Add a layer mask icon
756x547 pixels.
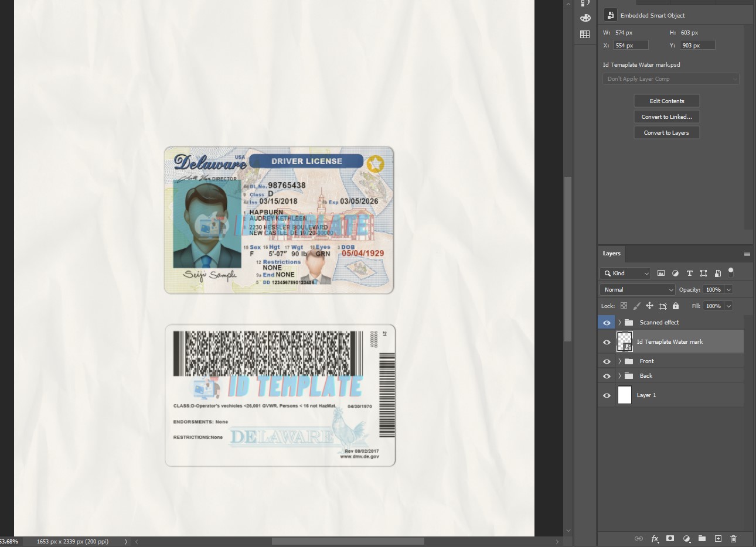(670, 539)
